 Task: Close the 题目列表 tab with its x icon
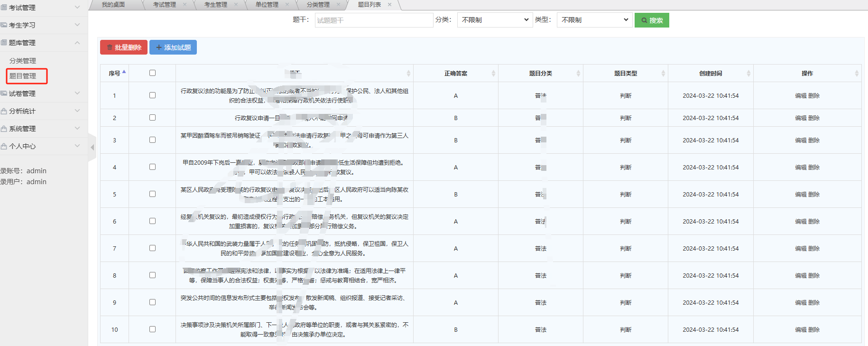pyautogui.click(x=389, y=5)
